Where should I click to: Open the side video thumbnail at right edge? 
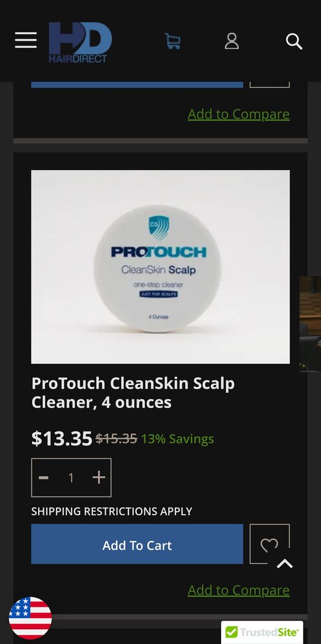click(x=310, y=325)
